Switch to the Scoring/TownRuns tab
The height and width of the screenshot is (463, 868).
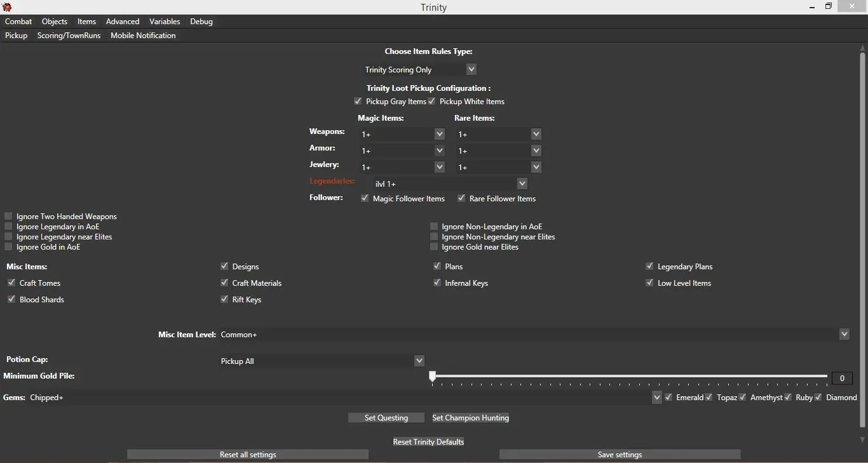pyautogui.click(x=69, y=36)
